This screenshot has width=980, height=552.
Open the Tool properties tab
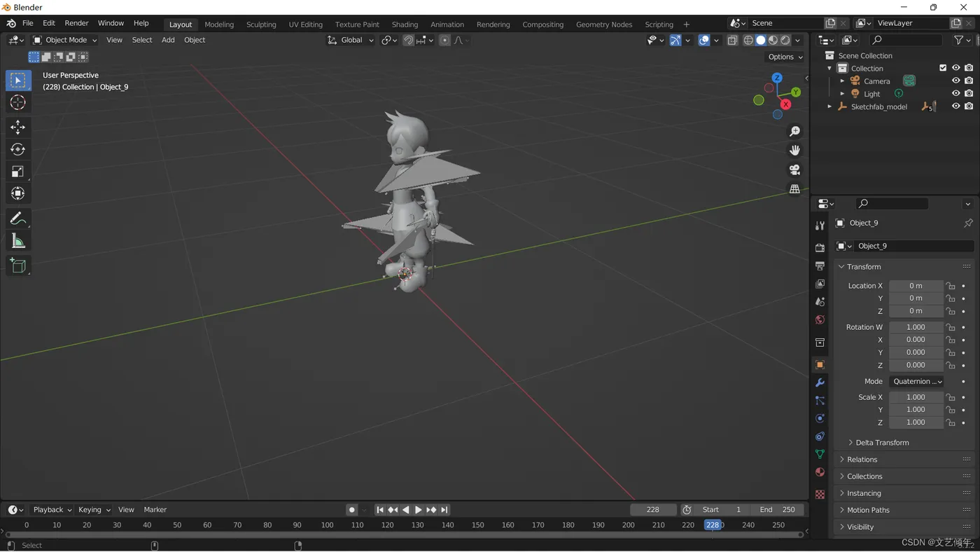coord(820,226)
